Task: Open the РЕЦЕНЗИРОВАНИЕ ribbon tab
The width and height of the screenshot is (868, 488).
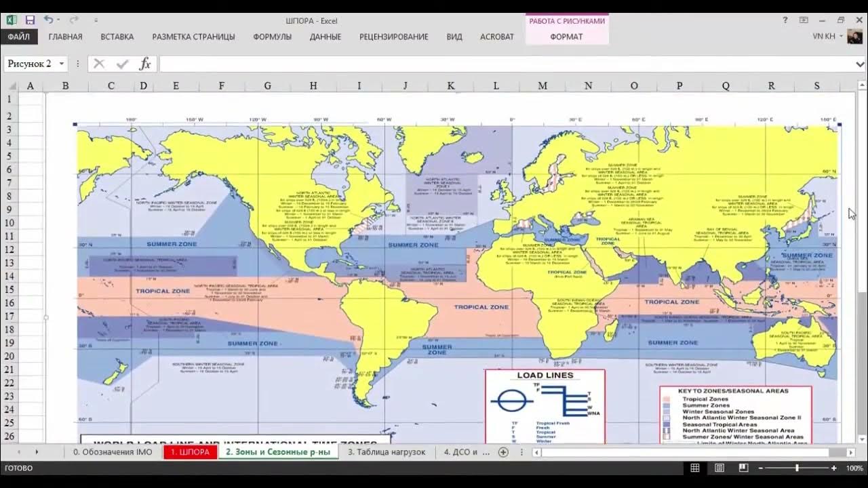Action: (394, 37)
